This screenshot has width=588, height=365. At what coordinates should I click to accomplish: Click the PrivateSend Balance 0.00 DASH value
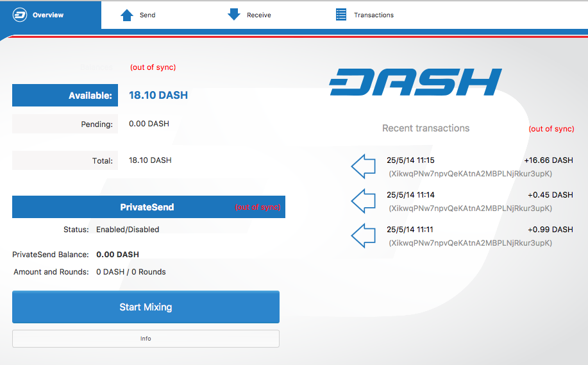pos(117,255)
